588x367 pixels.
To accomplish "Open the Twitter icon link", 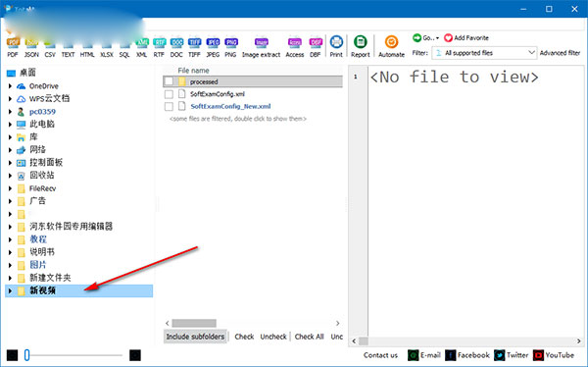I will coord(500,355).
